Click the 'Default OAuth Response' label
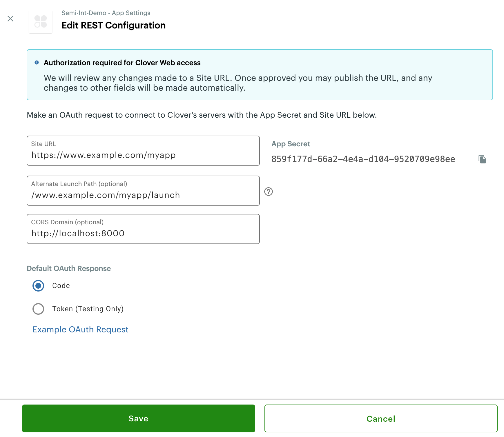Image resolution: width=504 pixels, height=437 pixels. [x=69, y=268]
